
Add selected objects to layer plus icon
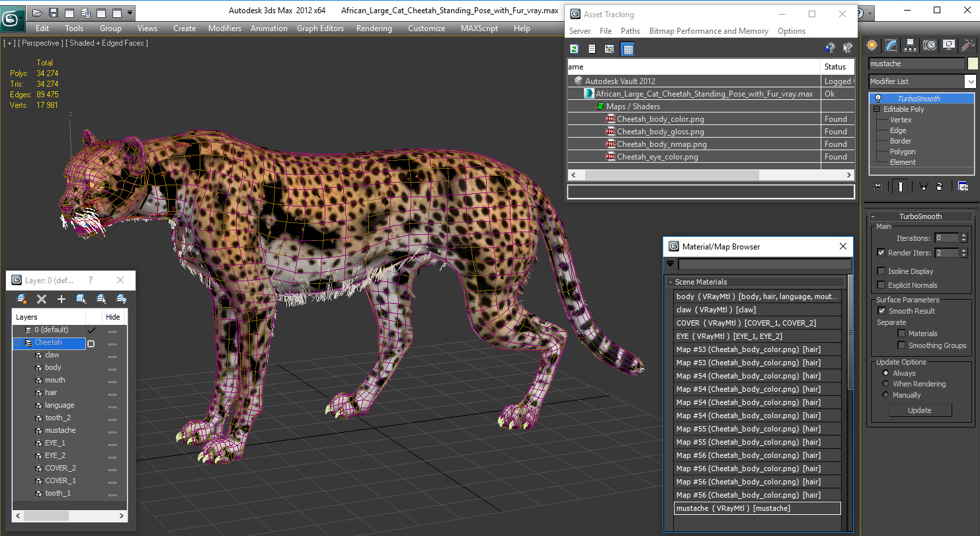(61, 299)
